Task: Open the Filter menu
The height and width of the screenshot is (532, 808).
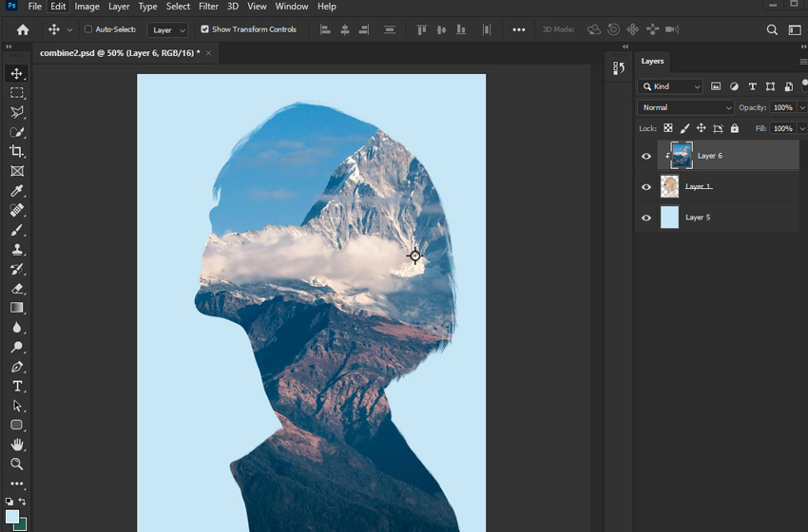Action: tap(209, 7)
